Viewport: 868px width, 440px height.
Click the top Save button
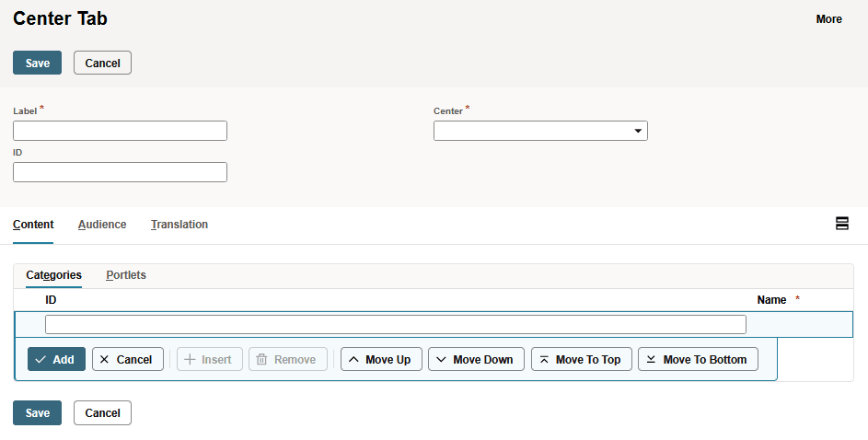click(37, 63)
